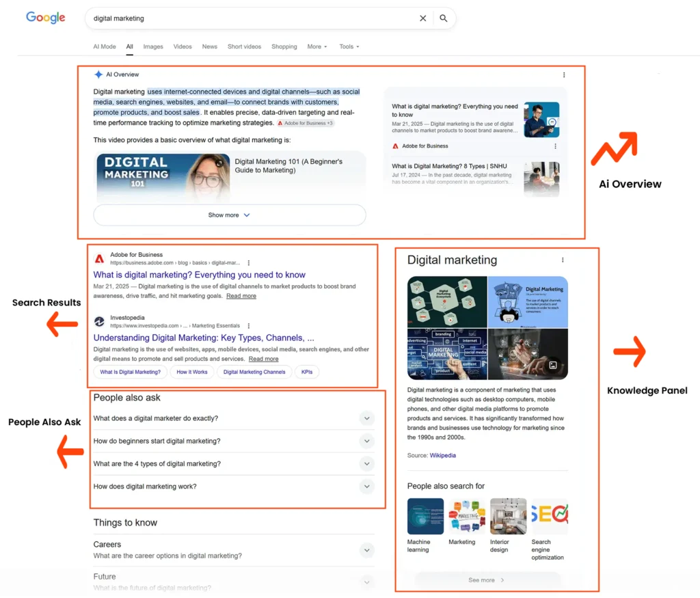The height and width of the screenshot is (598, 700).
Task: Click the hexagon ecosystem image in knowledge panel
Action: (447, 302)
